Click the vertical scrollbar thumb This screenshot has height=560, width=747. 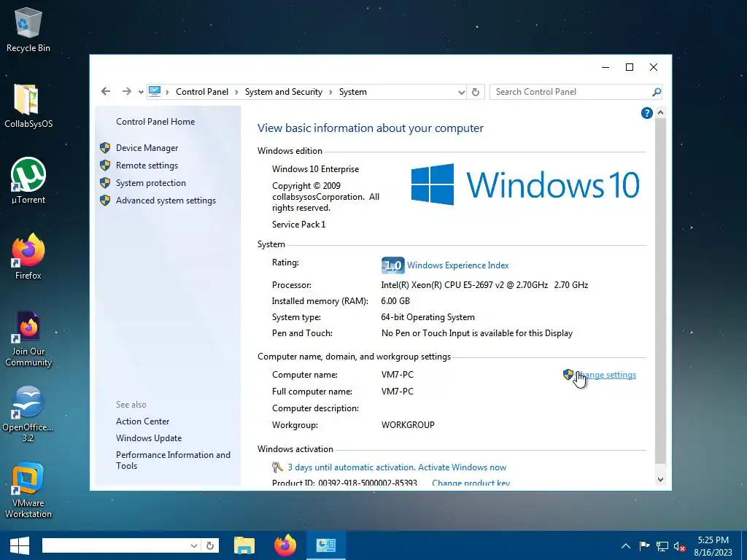click(660, 292)
